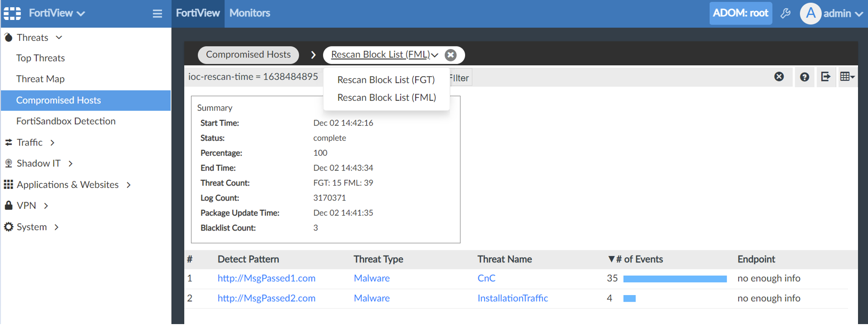Click the admin avatar icon
Screen dimensions: 868x326
click(x=810, y=13)
